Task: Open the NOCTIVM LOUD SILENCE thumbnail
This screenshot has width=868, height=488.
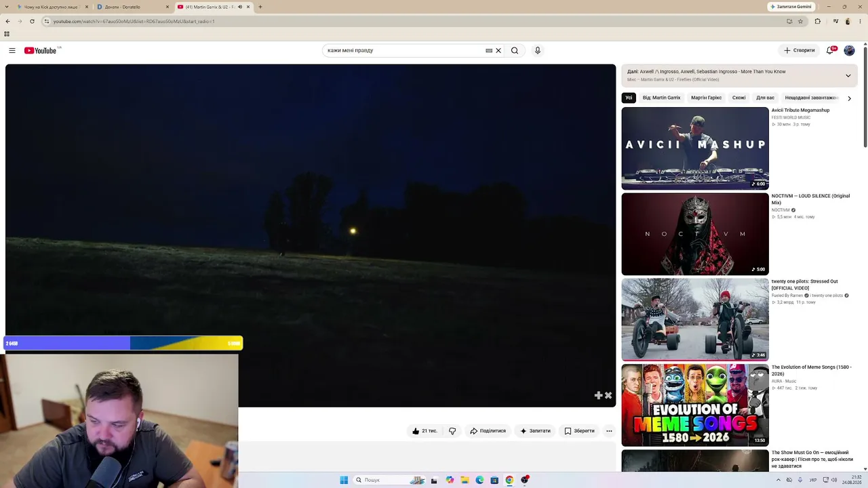Action: coord(695,234)
